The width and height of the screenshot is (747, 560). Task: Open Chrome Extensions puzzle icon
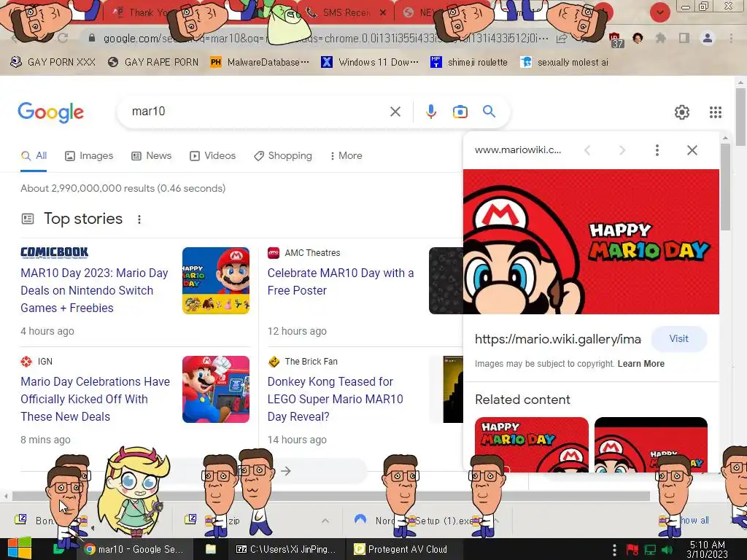(x=660, y=38)
